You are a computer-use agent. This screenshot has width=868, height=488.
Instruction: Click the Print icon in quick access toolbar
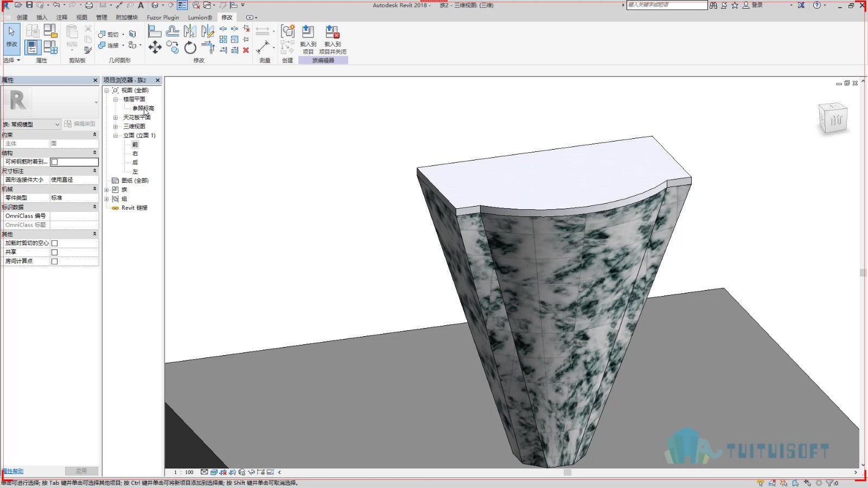tap(89, 5)
